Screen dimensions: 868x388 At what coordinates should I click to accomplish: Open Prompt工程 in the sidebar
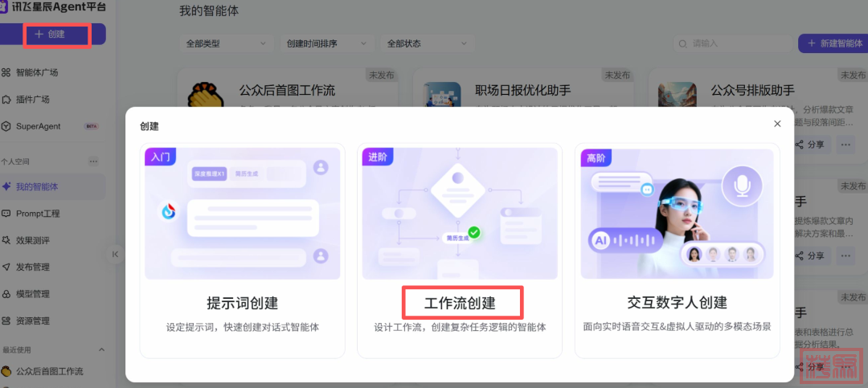(38, 214)
